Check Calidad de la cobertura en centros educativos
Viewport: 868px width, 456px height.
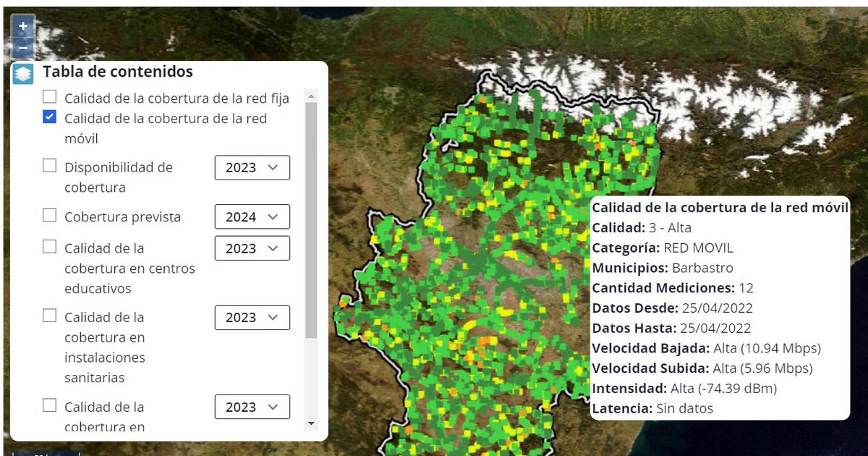pos(49,246)
